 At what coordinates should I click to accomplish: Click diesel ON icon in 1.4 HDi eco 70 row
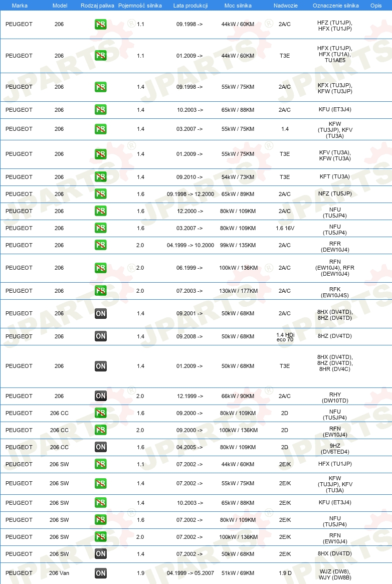[x=101, y=336]
